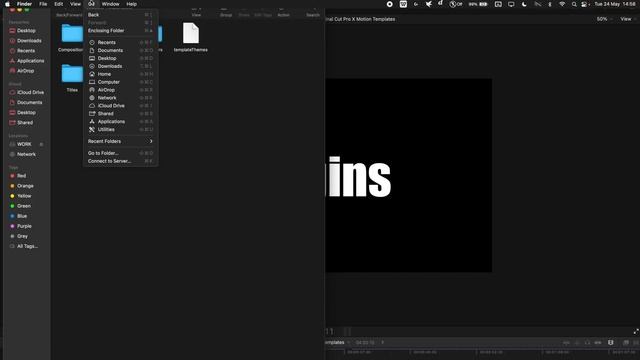Viewport: 640px width, 360px height.
Task: Filter by the Gray tag
Action: pos(22,236)
